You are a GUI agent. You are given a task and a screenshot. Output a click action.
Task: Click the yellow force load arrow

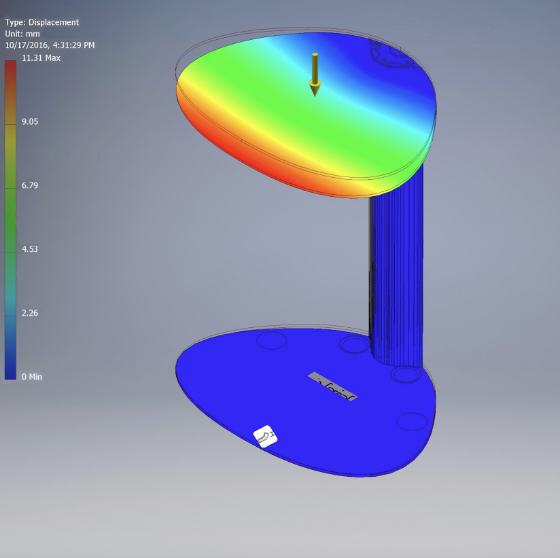point(315,74)
